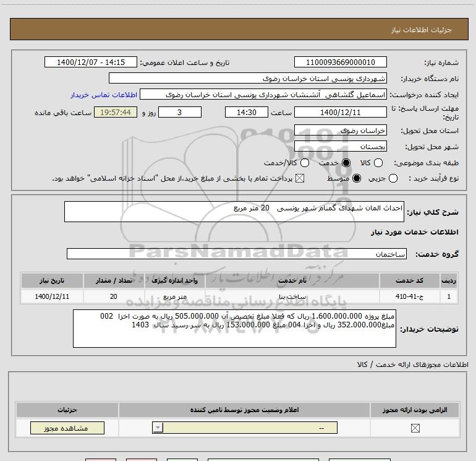Image resolution: width=476 pixels, height=461 pixels.
Task: Click the service code ج-41-410 cell
Action: pyautogui.click(x=409, y=296)
